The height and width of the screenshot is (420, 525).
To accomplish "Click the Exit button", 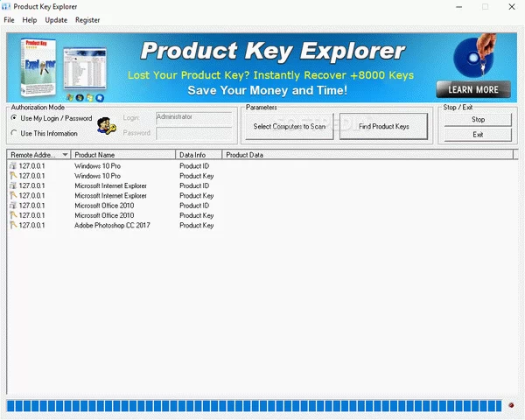I will tap(478, 134).
